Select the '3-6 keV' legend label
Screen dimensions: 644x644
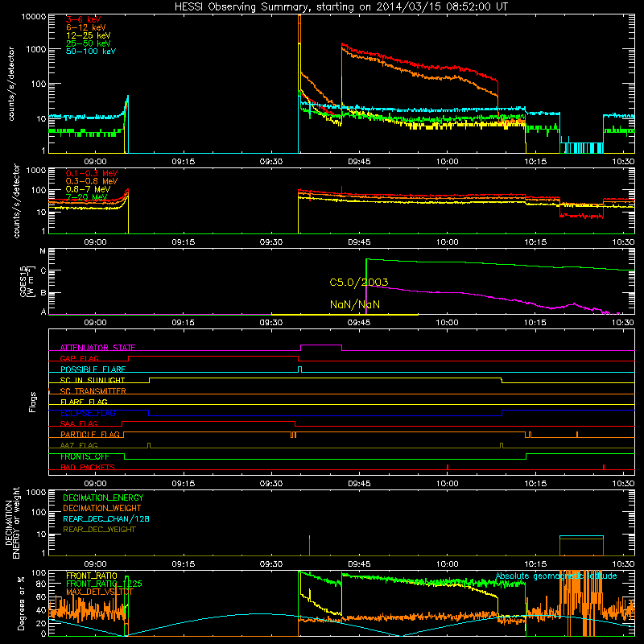(84, 19)
